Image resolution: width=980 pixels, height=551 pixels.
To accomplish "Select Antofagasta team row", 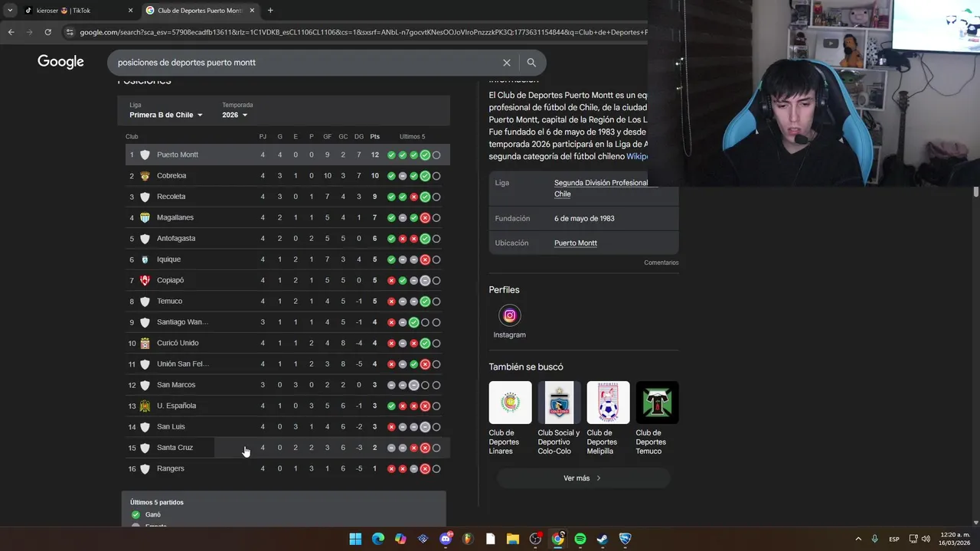I will point(287,239).
